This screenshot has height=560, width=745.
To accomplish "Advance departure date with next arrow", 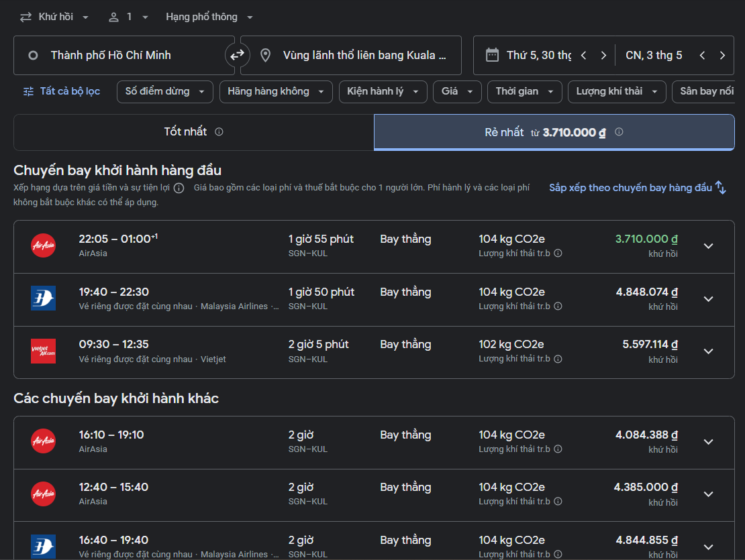I will 603,56.
